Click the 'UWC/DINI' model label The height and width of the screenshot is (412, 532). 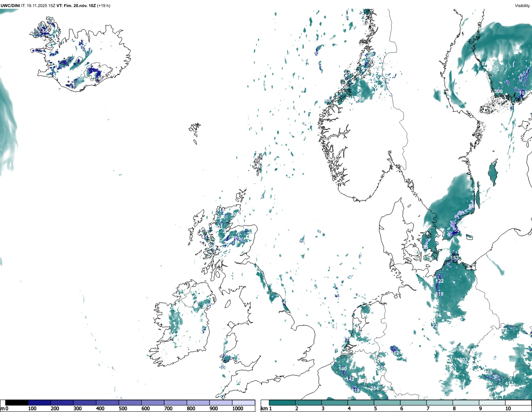coord(10,6)
